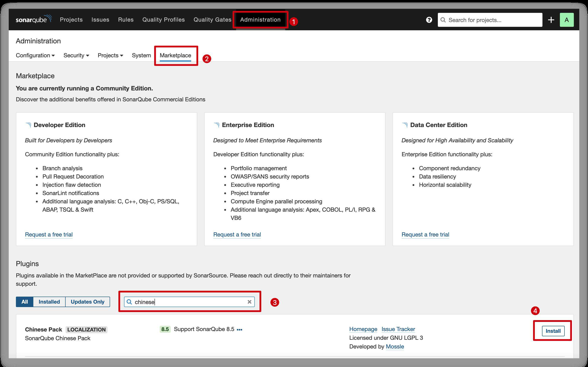Focus the Search for projects field
This screenshot has width=588, height=367.
click(490, 20)
